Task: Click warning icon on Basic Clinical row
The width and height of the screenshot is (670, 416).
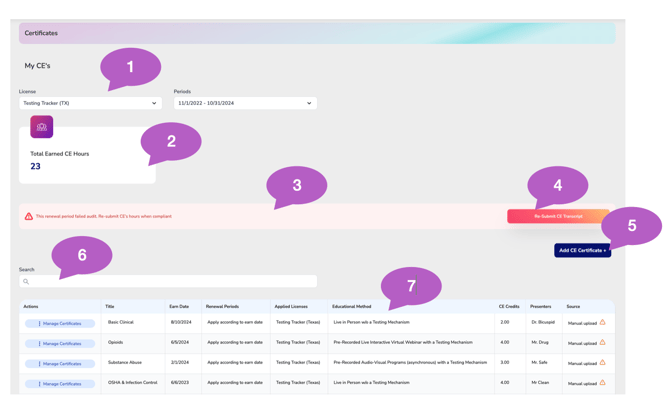Action: 602,323
